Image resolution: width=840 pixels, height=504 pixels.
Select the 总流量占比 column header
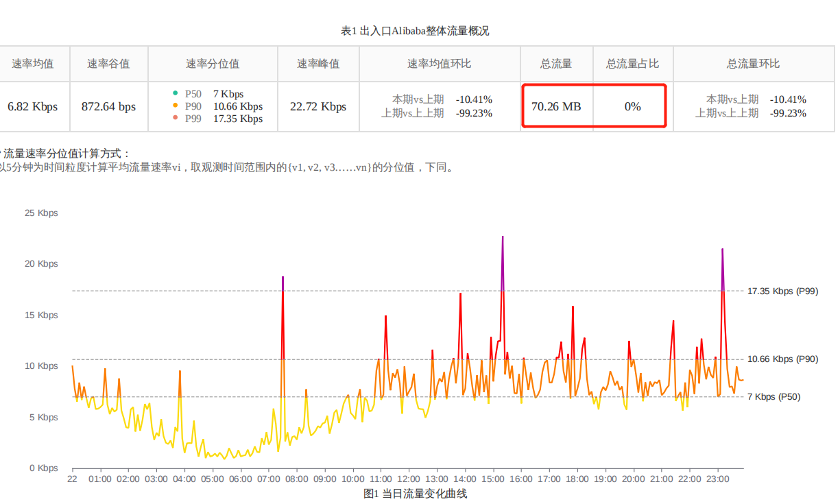click(x=632, y=64)
